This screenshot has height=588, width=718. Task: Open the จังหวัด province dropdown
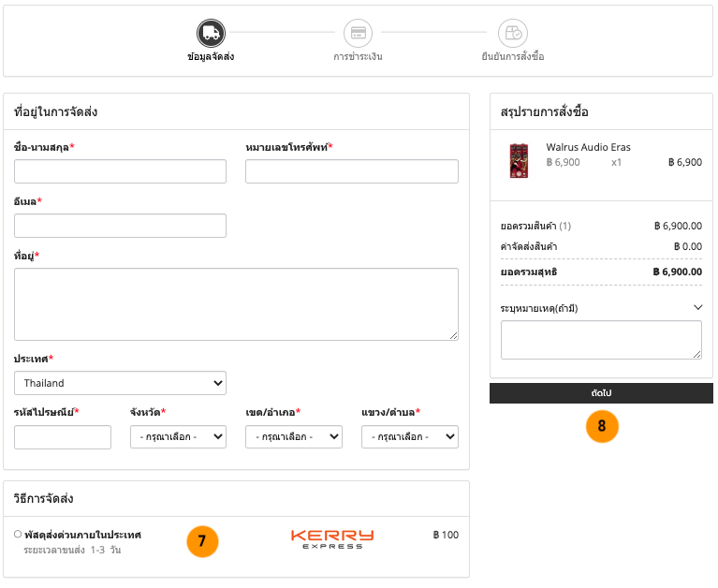pos(178,437)
